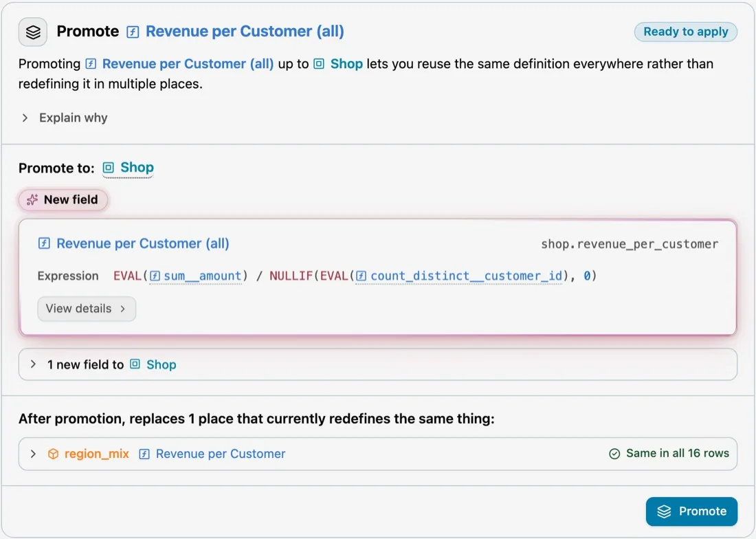Open the Promote to Shop target selector
Viewport: 756px width, 539px height.
129,168
